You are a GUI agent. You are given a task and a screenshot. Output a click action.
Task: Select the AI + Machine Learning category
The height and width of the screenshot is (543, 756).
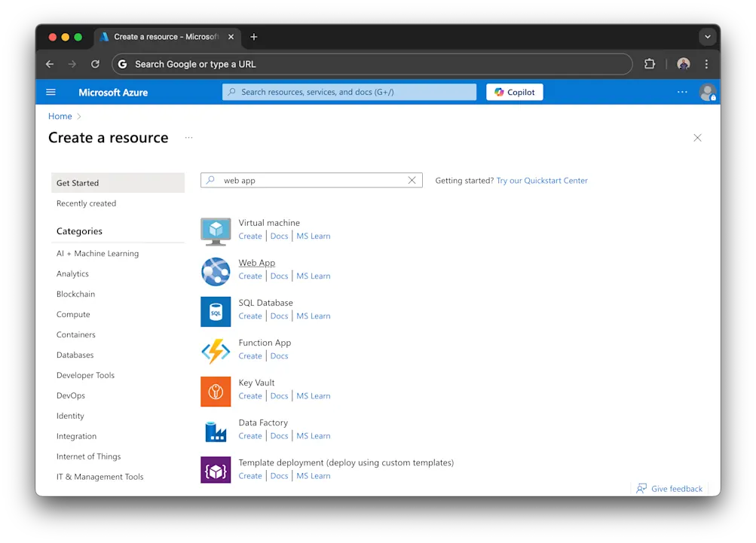(x=97, y=253)
